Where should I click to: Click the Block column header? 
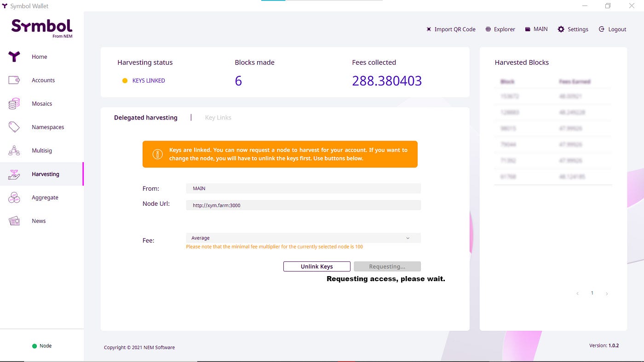[x=507, y=81]
